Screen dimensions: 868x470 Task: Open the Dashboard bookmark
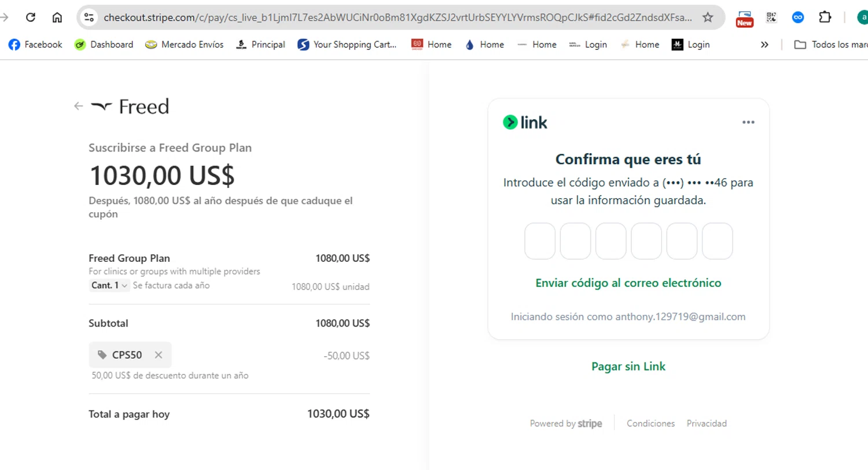(x=104, y=45)
